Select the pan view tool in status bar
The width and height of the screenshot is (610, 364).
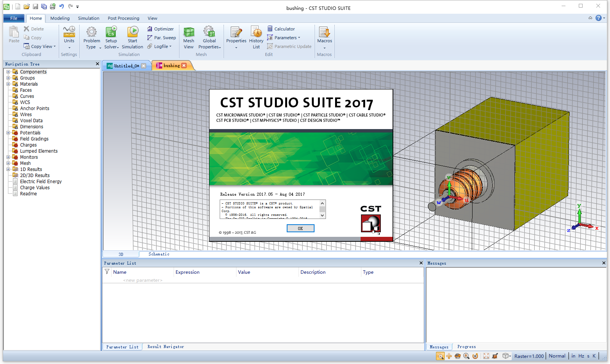(449, 356)
